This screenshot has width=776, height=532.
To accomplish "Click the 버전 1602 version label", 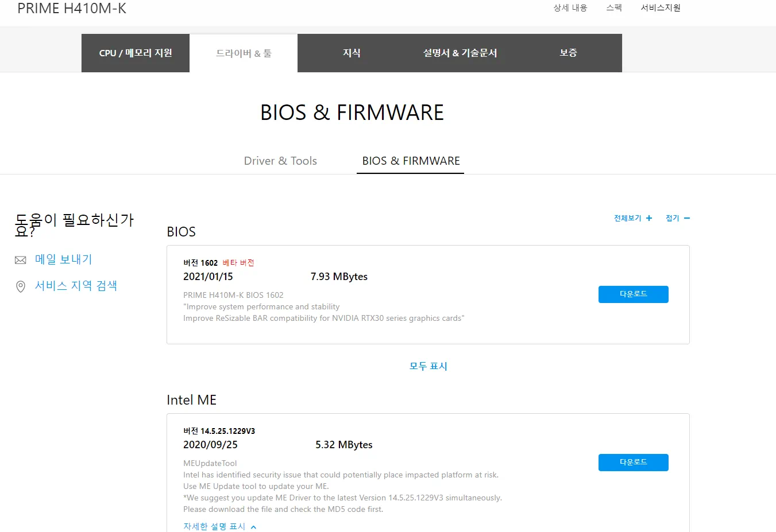I will [x=200, y=263].
